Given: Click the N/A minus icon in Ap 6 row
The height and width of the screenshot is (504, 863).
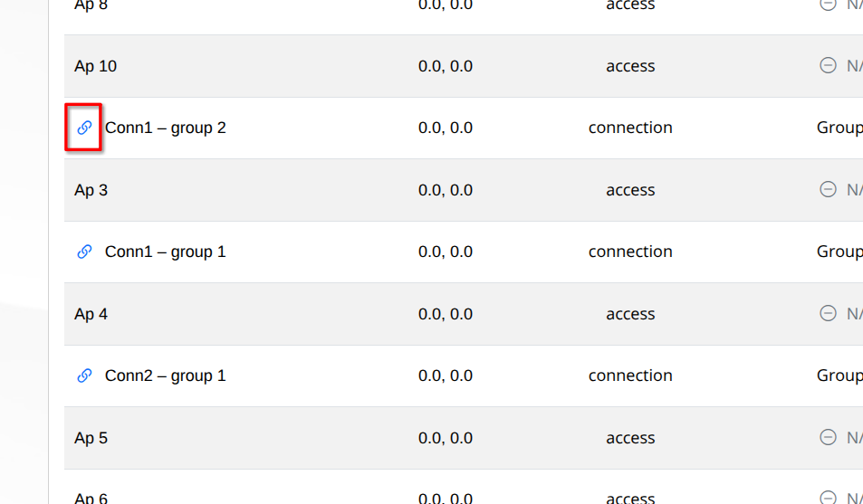Looking at the screenshot, I should 828,498.
